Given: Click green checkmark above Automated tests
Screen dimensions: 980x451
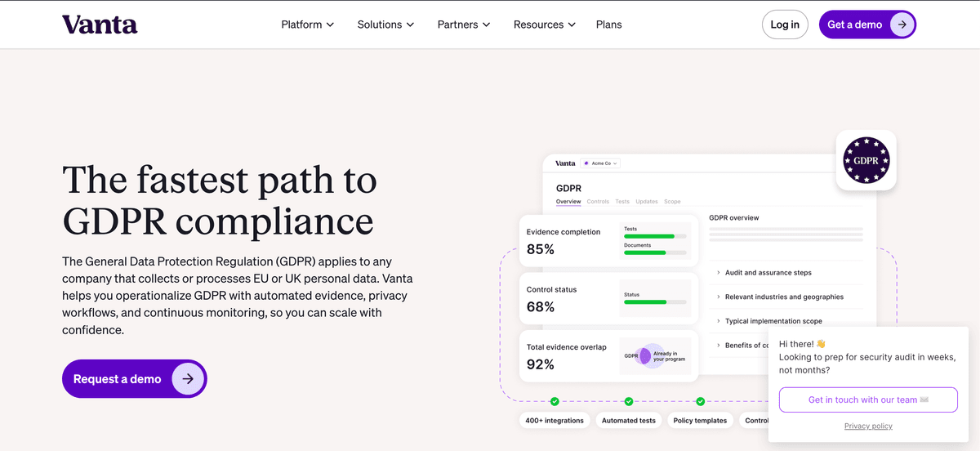Looking at the screenshot, I should [x=628, y=401].
